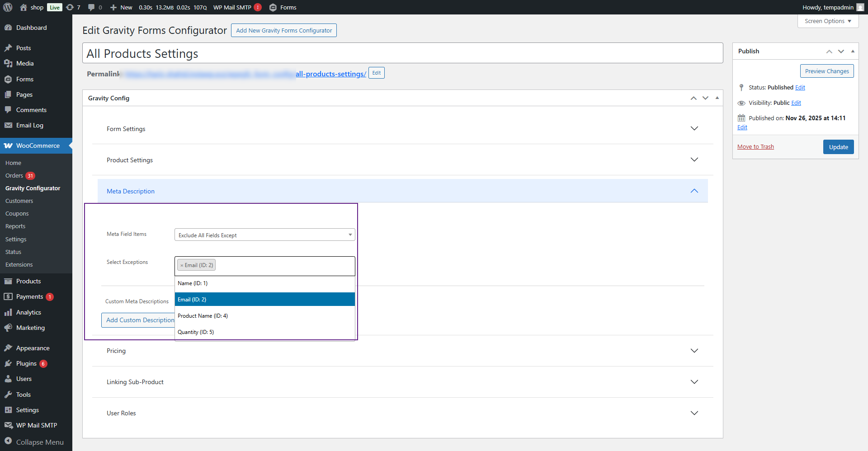Collapse the Meta Description section
The width and height of the screenshot is (868, 451).
click(x=402, y=191)
